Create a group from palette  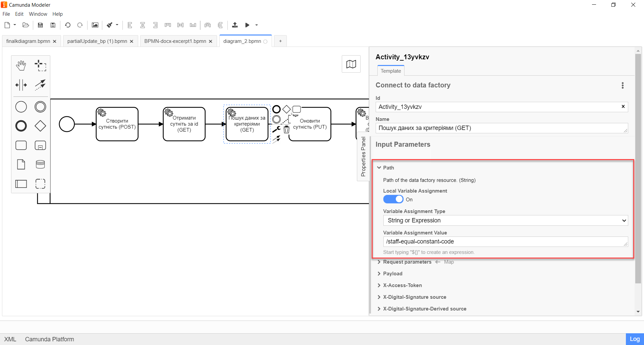[x=41, y=184]
